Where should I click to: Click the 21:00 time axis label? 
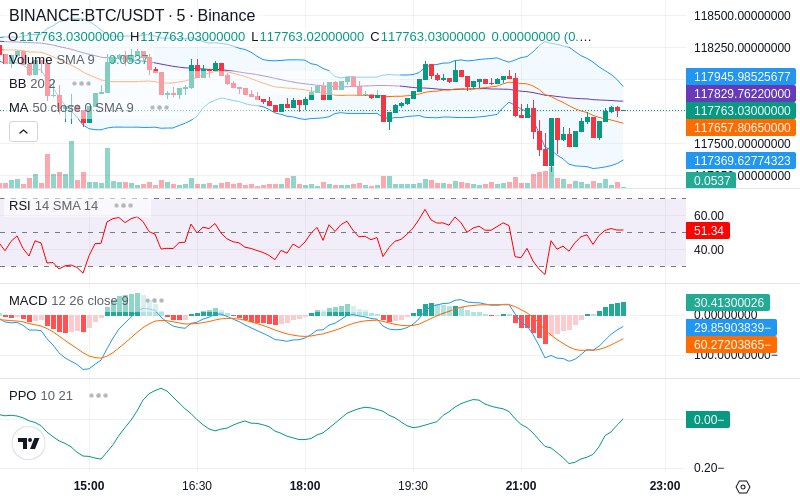[x=521, y=486]
